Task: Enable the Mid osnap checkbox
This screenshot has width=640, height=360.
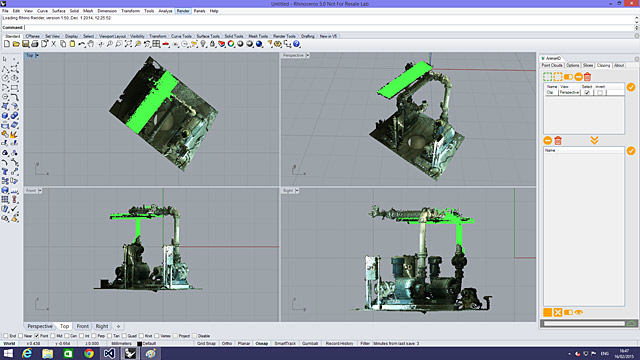Action: pyautogui.click(x=53, y=336)
